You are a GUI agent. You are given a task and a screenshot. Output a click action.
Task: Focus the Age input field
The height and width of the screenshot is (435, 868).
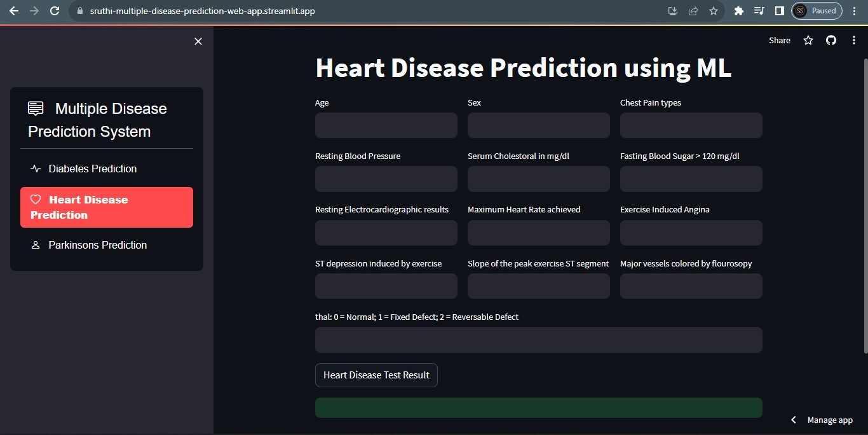click(x=386, y=125)
